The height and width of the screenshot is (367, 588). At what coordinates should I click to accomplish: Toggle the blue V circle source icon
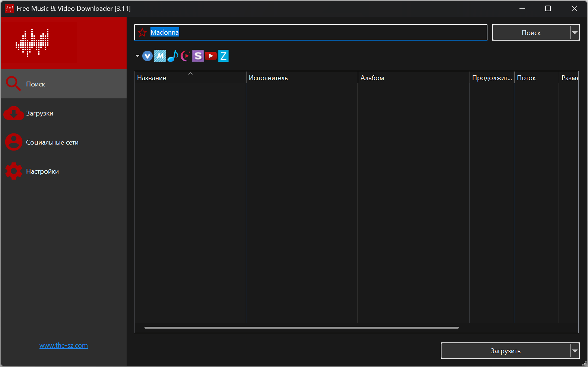(x=147, y=56)
